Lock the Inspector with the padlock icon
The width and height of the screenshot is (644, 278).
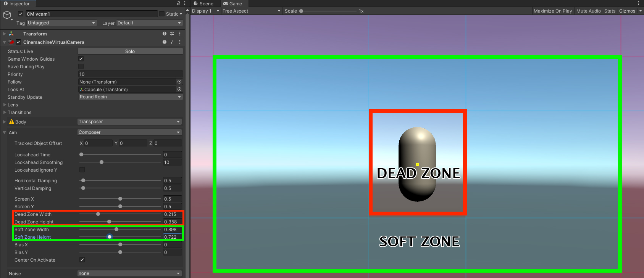[178, 3]
